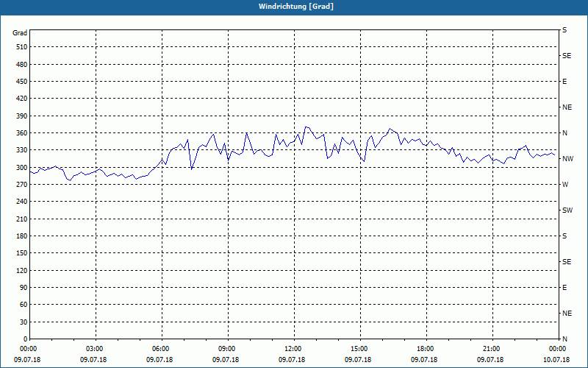Viewport: 588px width, 368px height.
Task: Select the 30 y-axis value
Action: click(x=24, y=322)
